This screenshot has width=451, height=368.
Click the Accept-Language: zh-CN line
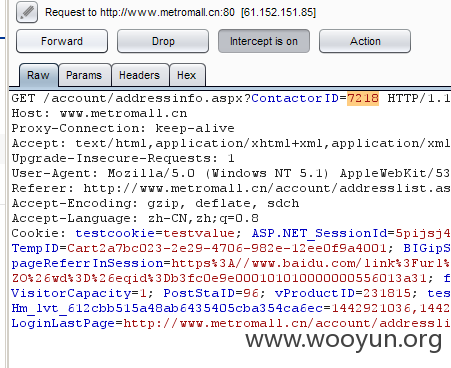[135, 218]
